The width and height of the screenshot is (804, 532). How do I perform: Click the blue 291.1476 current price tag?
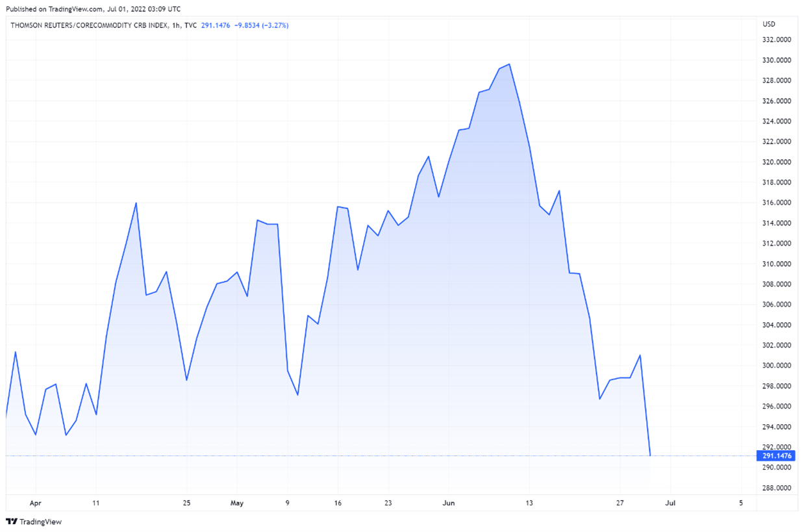tap(775, 456)
